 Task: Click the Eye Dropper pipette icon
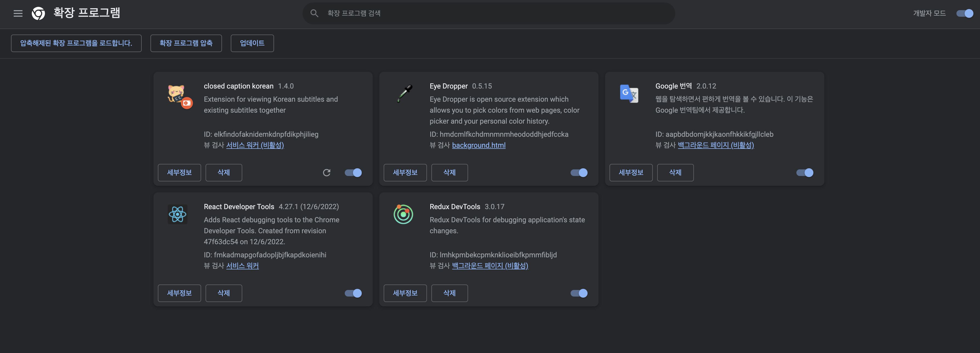(x=405, y=93)
